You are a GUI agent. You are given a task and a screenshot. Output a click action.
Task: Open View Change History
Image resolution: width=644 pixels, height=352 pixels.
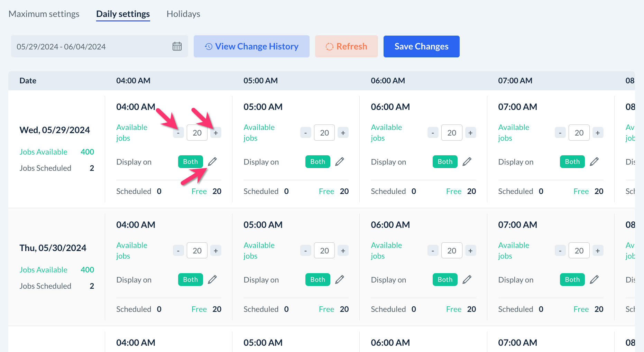[251, 46]
